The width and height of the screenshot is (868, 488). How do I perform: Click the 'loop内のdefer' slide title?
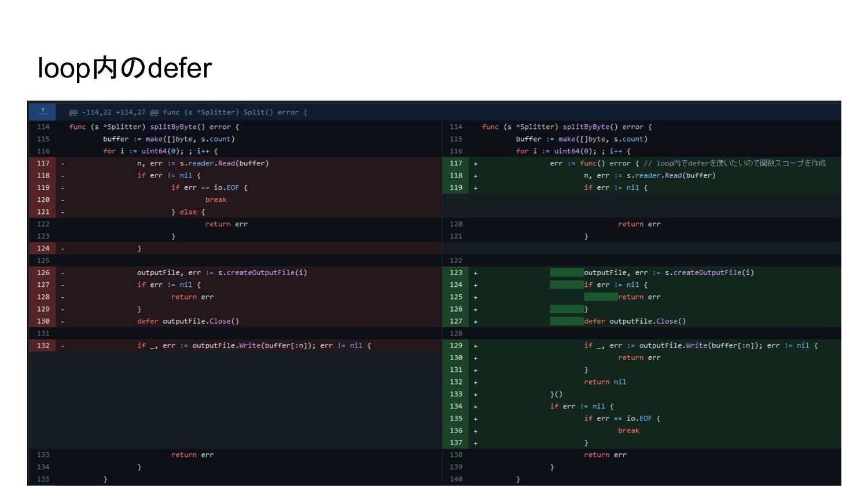tap(124, 68)
